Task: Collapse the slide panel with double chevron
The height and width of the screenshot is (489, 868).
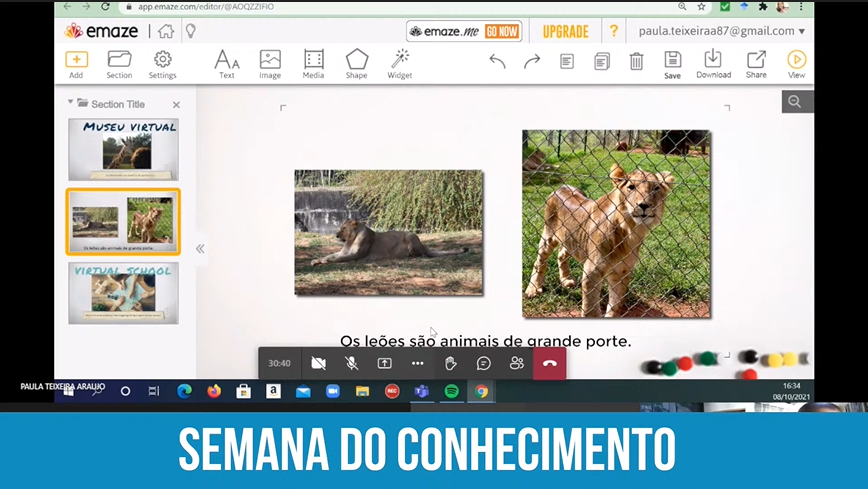Action: [x=200, y=248]
